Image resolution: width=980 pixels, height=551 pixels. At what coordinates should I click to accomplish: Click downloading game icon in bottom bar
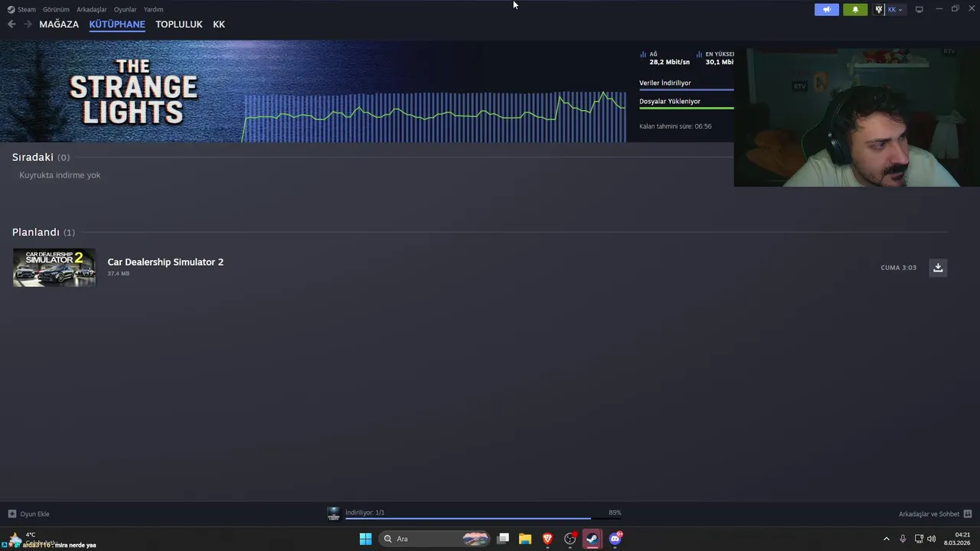pyautogui.click(x=333, y=514)
